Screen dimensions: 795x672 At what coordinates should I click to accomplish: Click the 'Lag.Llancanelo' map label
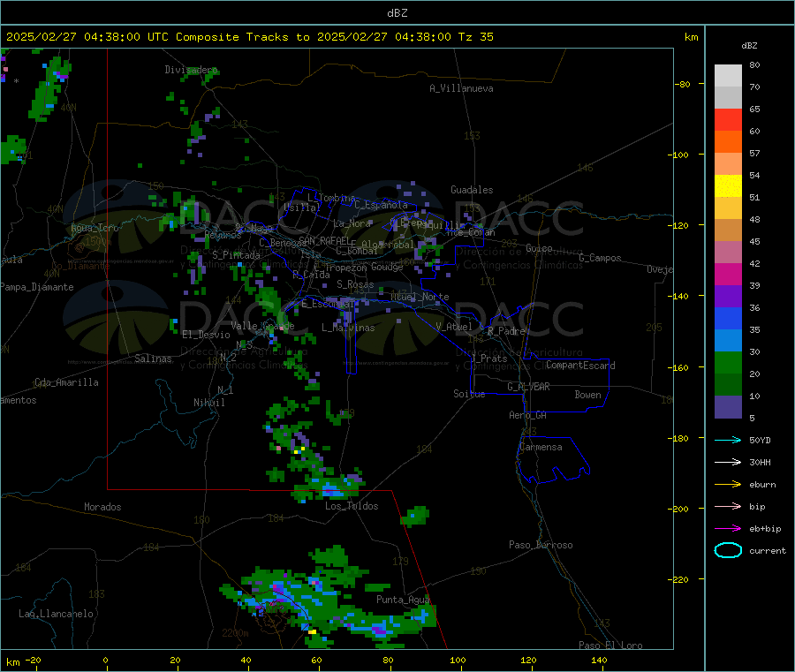click(x=56, y=614)
